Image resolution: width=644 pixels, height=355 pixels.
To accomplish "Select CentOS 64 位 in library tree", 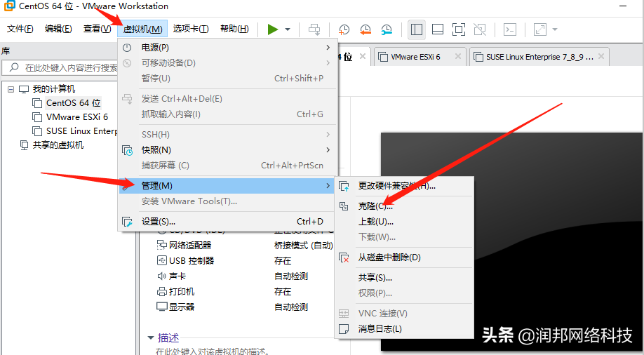I will pos(73,102).
